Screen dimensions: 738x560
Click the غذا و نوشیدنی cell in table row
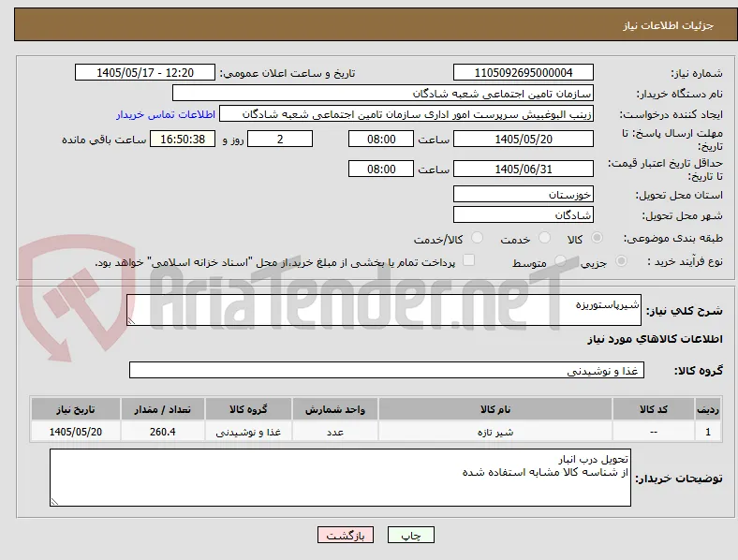248,431
